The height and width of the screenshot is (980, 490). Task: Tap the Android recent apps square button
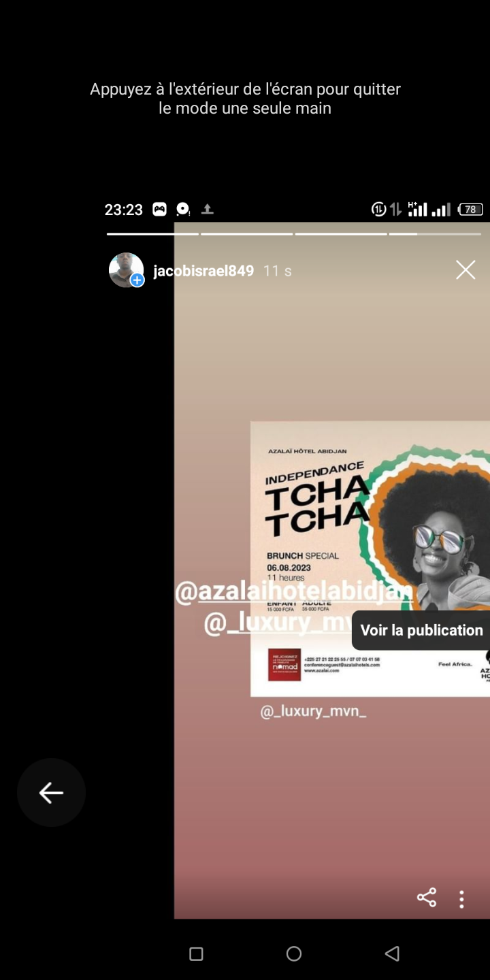[x=196, y=954]
